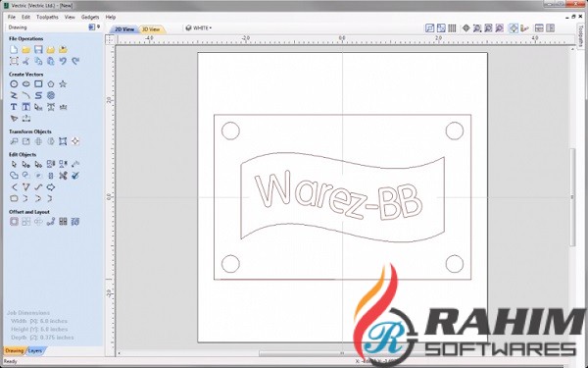Select the Warez-BB text vectors

pyautogui.click(x=339, y=196)
